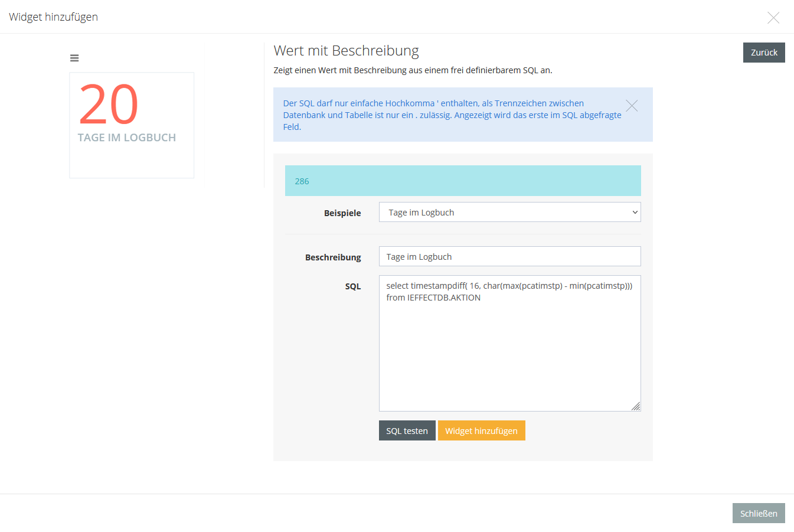Image resolution: width=794 pixels, height=532 pixels.
Task: Click the Zurück button
Action: pos(764,53)
